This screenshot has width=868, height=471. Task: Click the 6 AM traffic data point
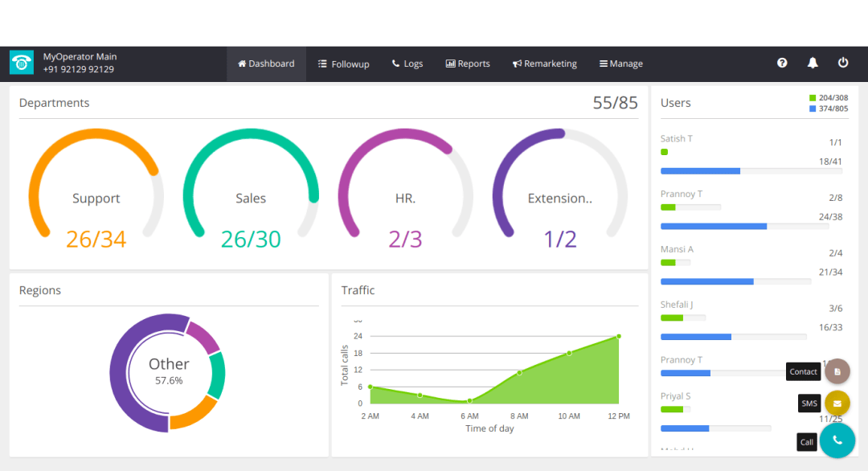(x=469, y=401)
